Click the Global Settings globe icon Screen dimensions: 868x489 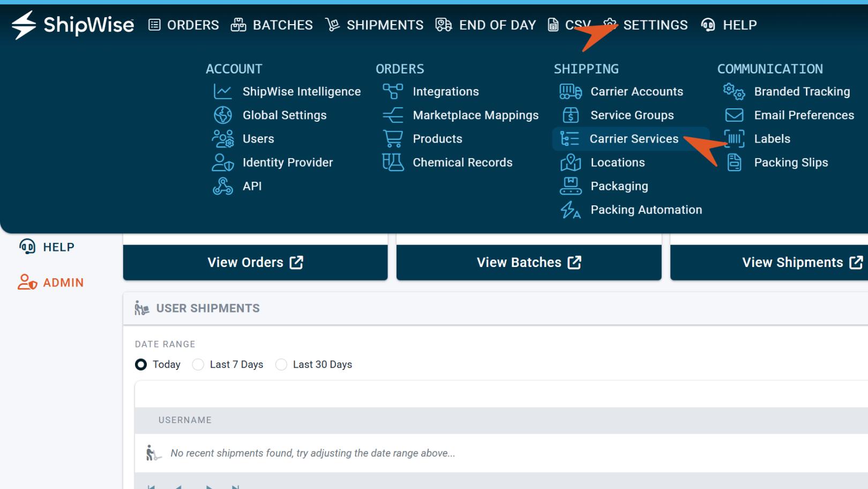coord(223,115)
